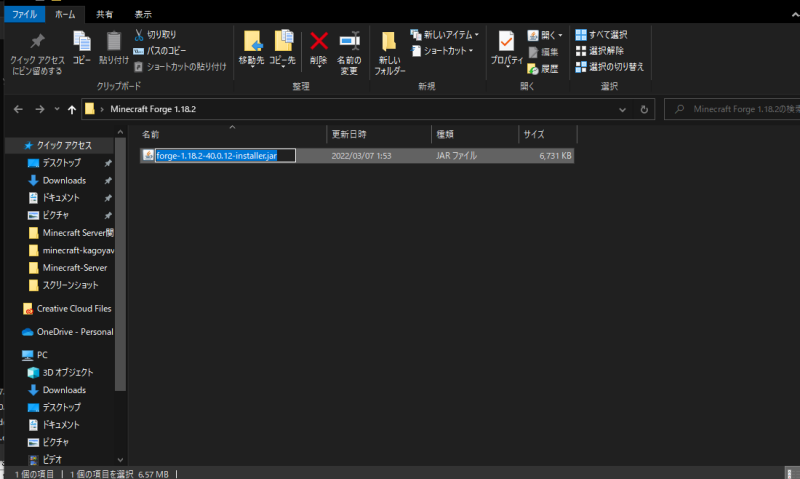Select PC in the navigation pane
This screenshot has width=800, height=479.
36,355
